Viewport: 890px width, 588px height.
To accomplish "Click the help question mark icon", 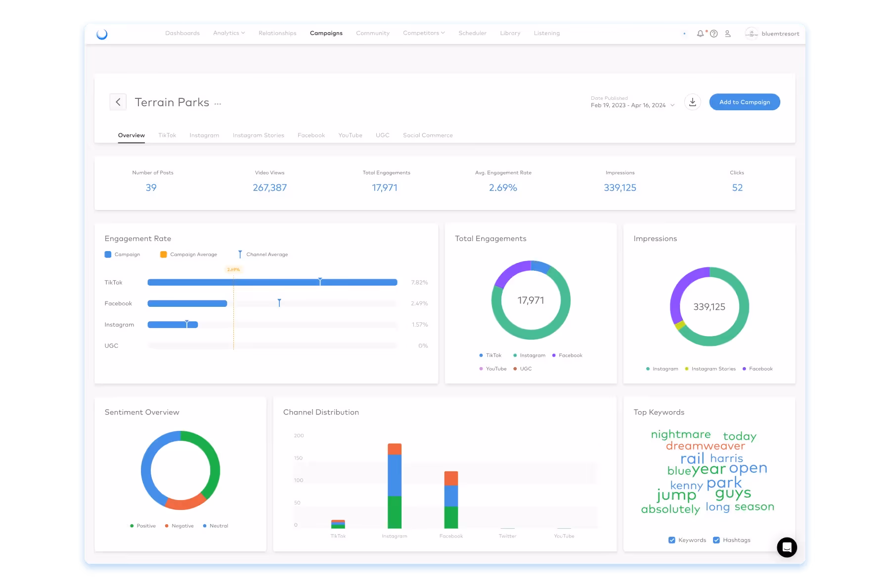I will (714, 34).
